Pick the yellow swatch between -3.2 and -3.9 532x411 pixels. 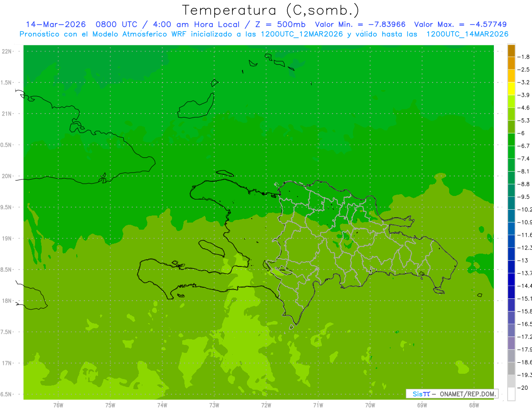511,89
